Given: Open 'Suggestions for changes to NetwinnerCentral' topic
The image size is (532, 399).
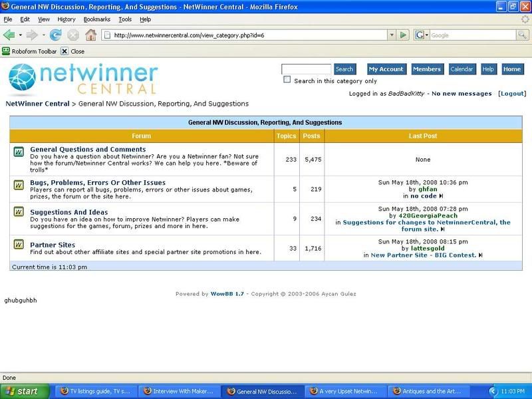Looking at the screenshot, I should [426, 226].
